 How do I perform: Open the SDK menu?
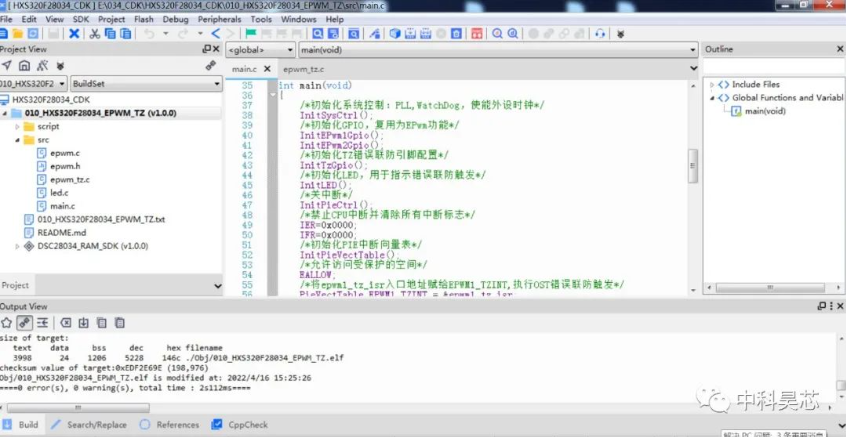click(81, 19)
